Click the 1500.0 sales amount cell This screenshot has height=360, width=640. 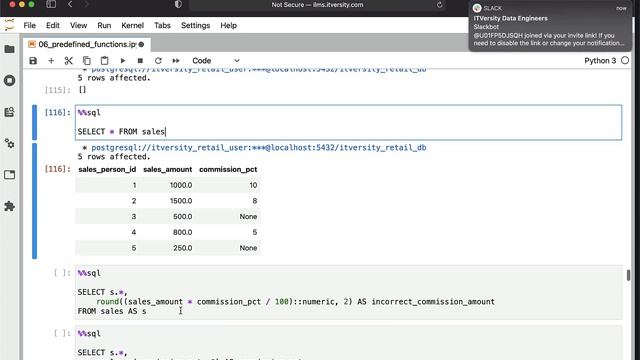pos(181,201)
